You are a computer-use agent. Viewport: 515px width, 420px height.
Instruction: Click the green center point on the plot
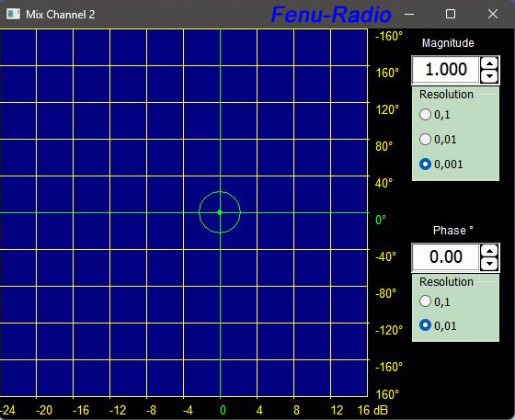[220, 212]
